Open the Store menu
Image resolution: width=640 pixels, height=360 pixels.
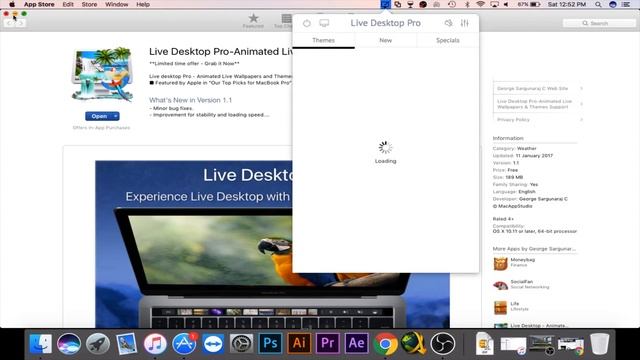89,4
